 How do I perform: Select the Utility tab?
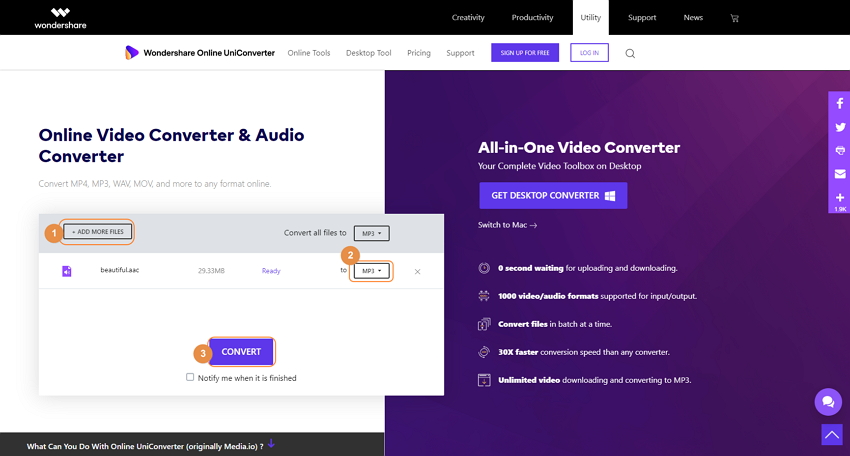[x=590, y=17]
